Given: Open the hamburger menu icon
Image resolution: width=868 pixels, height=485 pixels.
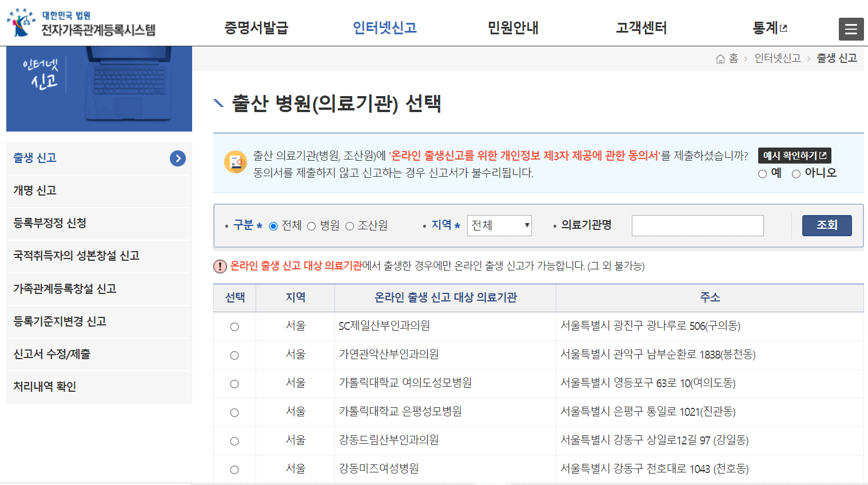Looking at the screenshot, I should 851,29.
